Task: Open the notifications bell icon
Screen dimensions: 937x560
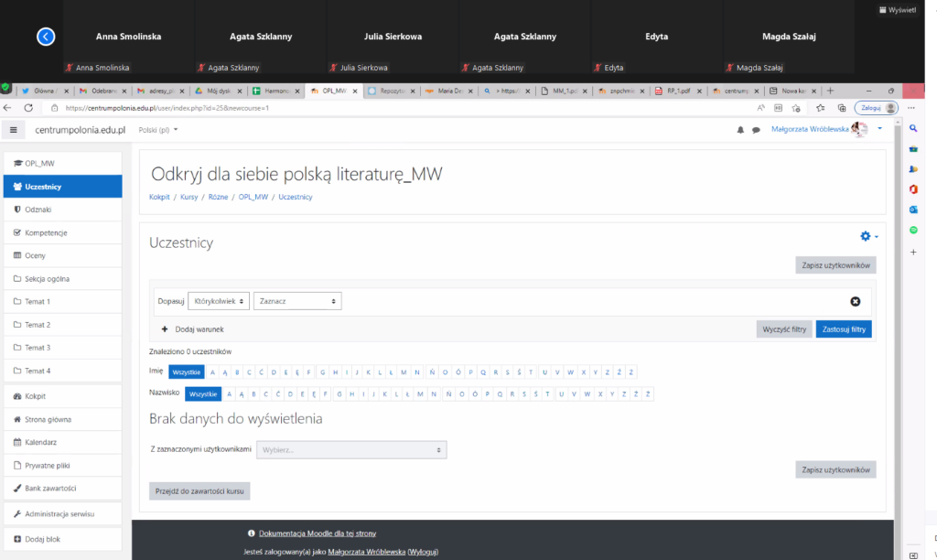Action: (740, 130)
